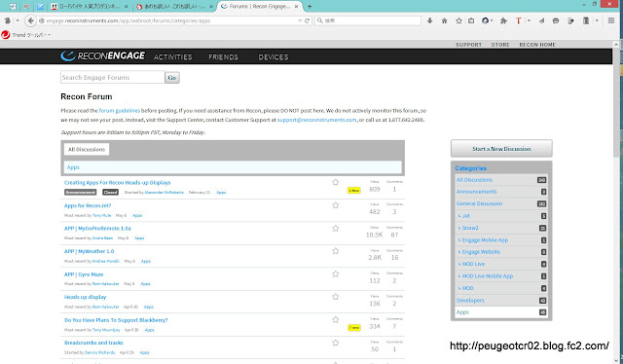
Task: Open the browser hamburger menu
Action: click(611, 20)
